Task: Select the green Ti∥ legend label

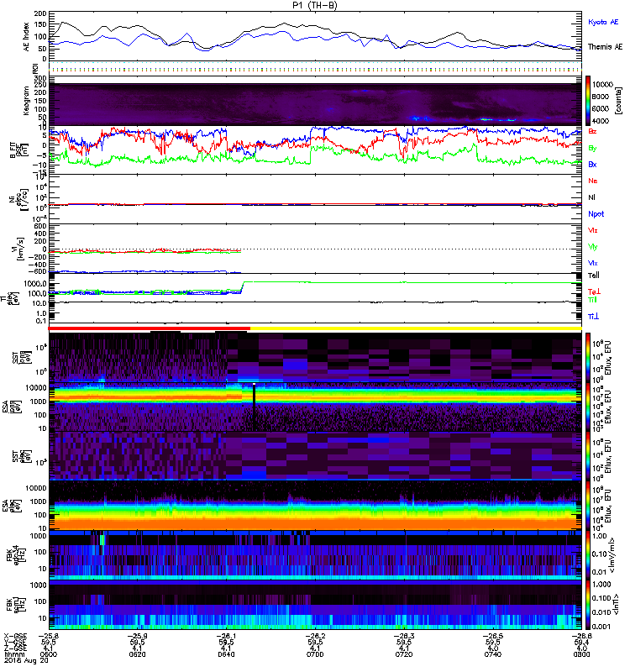Action: (x=592, y=300)
